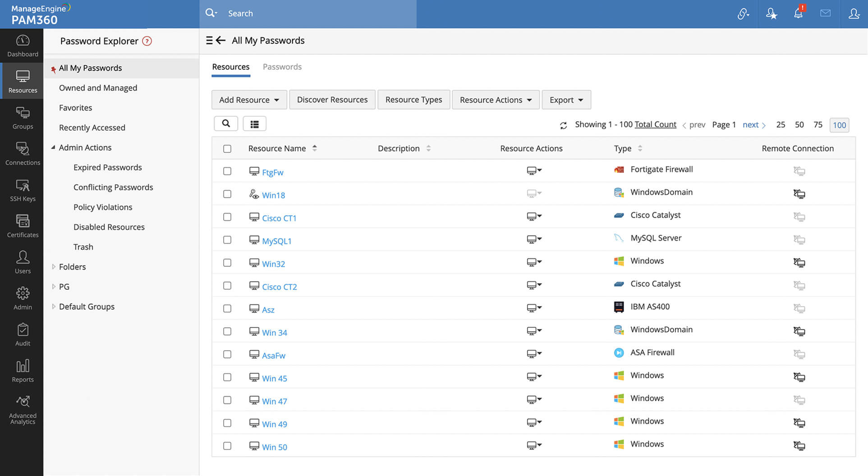Select the MySQL1 row checkbox

(x=227, y=240)
